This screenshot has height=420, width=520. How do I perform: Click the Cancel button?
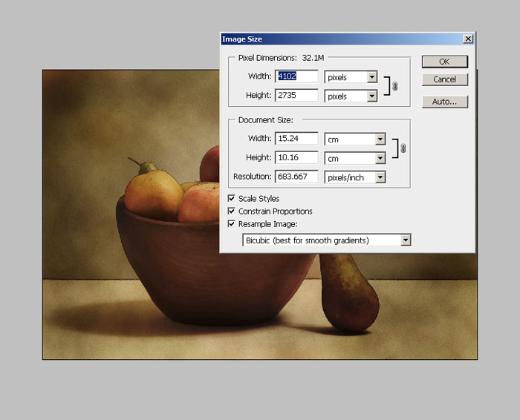445,79
